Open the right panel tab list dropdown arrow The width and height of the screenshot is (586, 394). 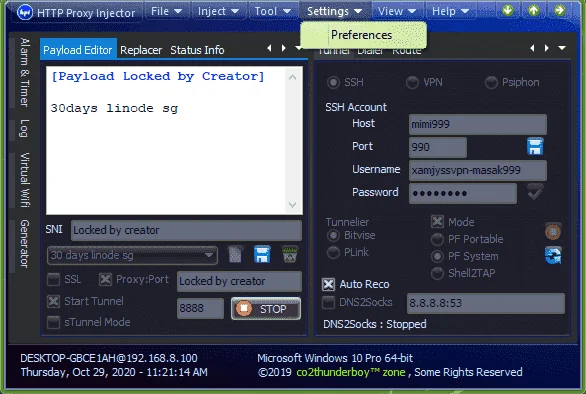(562, 48)
